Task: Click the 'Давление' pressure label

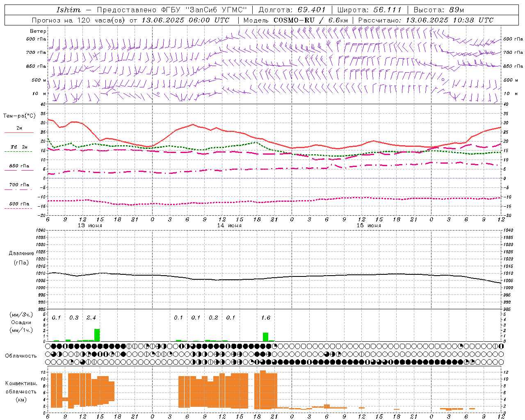Action: (x=21, y=253)
